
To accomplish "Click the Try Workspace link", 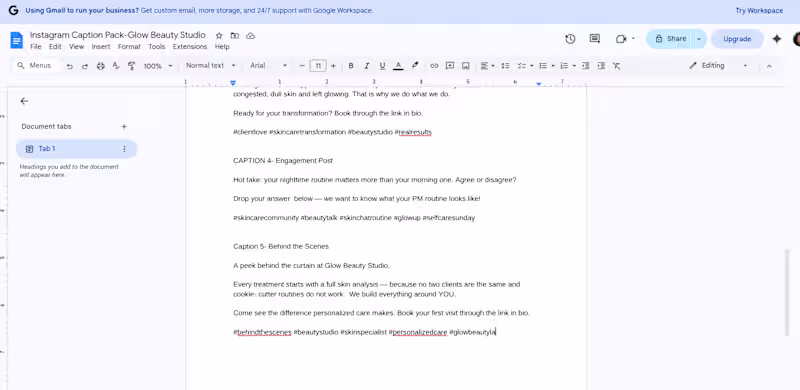I will click(x=759, y=10).
